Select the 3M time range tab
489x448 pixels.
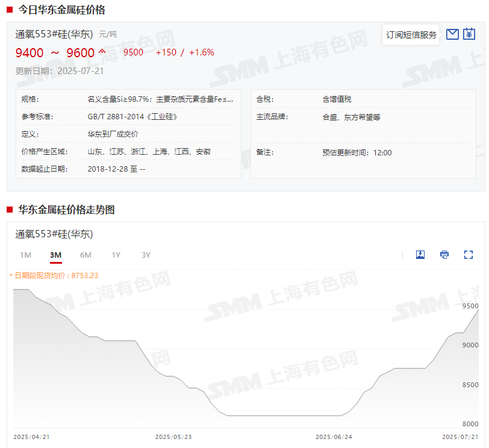pyautogui.click(x=56, y=255)
